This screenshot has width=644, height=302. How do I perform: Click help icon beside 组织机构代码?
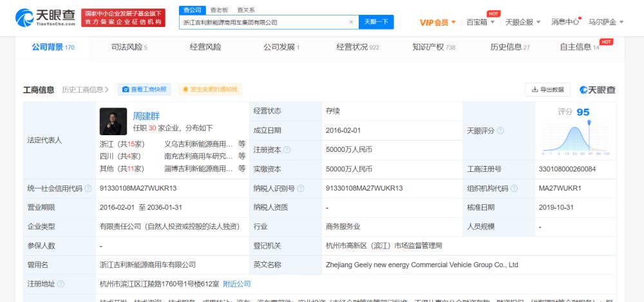point(514,189)
